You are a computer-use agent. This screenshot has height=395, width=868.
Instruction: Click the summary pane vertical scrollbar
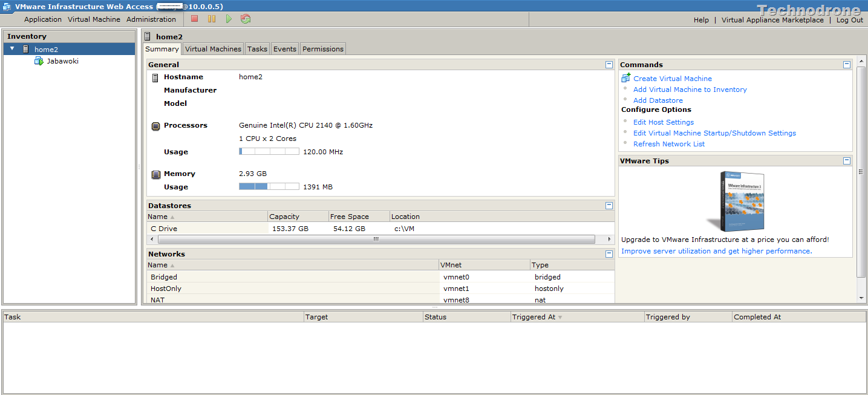[861, 171]
